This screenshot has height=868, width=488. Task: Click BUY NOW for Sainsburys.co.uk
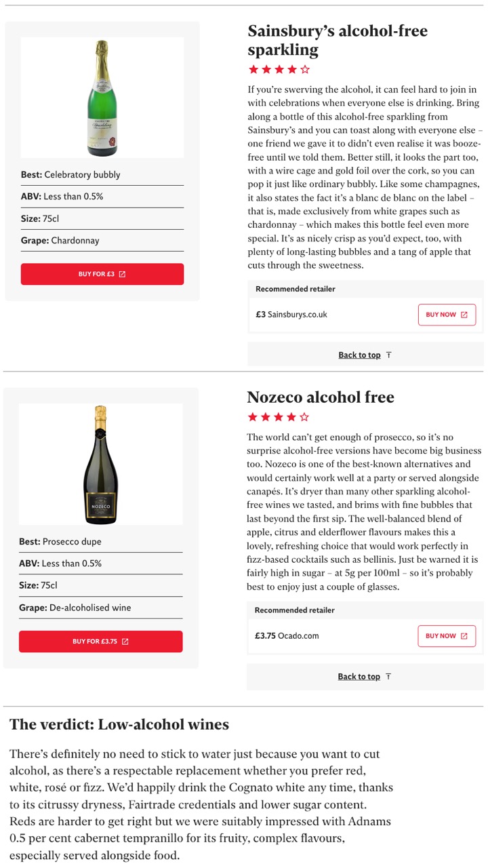coord(447,315)
